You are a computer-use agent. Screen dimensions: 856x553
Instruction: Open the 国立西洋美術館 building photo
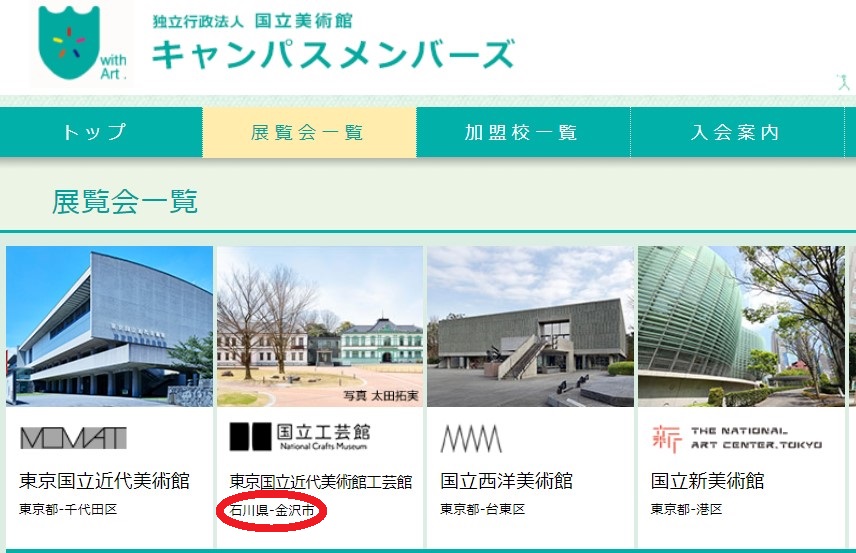point(531,326)
